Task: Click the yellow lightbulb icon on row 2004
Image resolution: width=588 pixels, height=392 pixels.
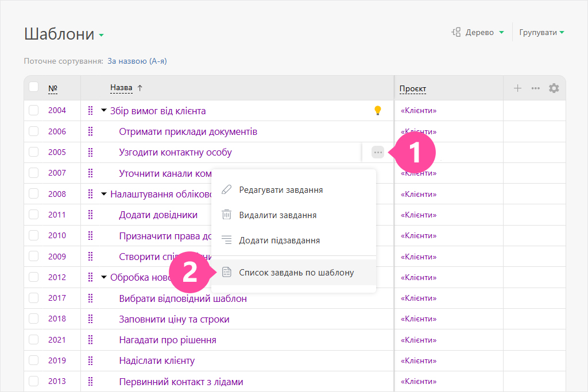Action: 378,111
